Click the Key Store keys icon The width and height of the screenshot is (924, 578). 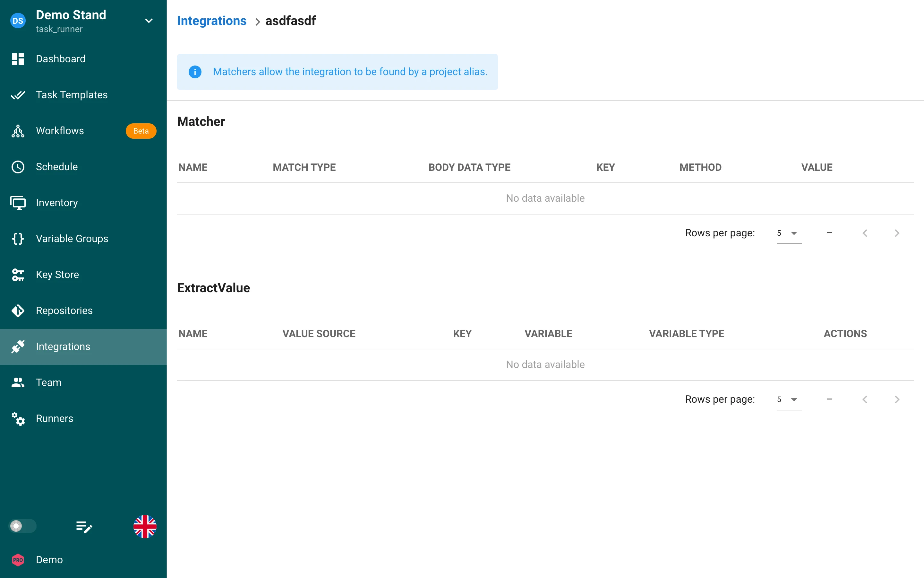click(x=18, y=275)
